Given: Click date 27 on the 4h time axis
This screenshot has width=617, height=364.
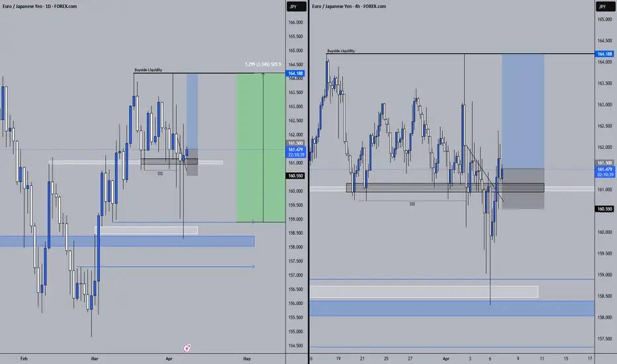Looking at the screenshot, I should tap(410, 359).
